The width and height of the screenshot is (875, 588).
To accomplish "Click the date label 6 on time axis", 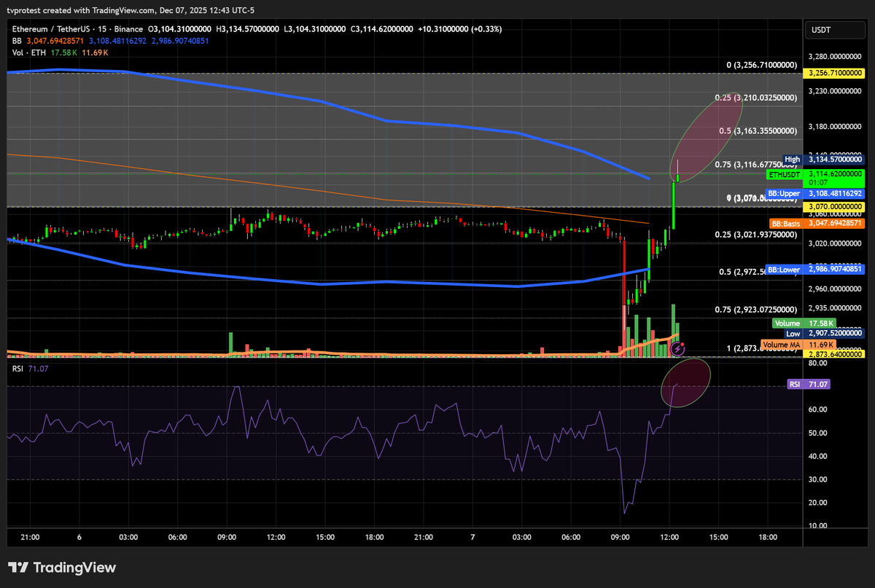I will [x=79, y=537].
